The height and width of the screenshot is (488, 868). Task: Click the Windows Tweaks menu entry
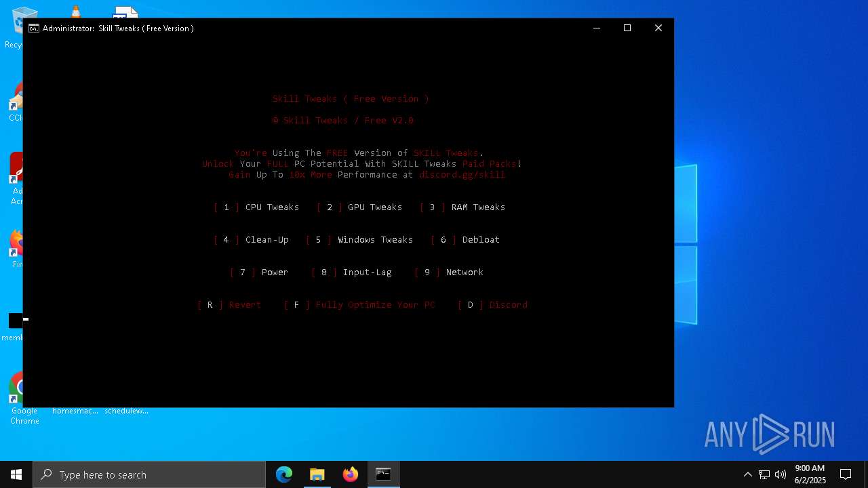[x=375, y=240]
